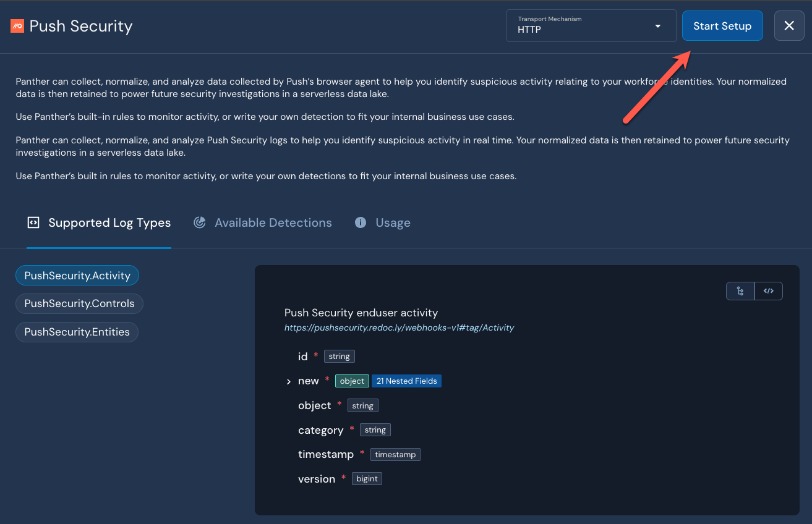Open the Available Detections tab
This screenshot has width=812, height=524.
pyautogui.click(x=263, y=223)
